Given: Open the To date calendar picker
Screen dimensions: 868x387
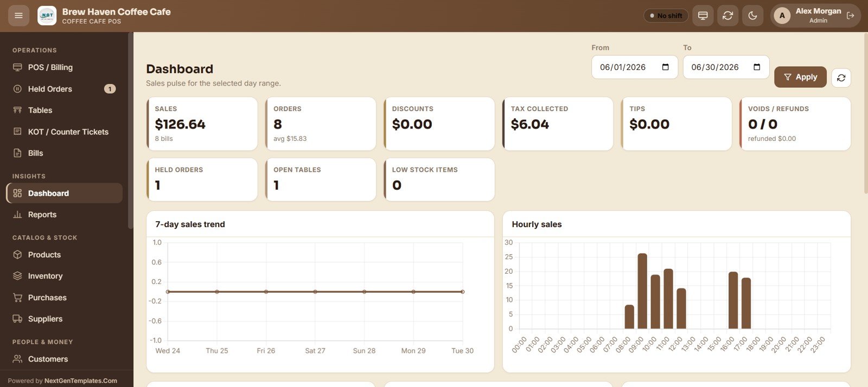Looking at the screenshot, I should [757, 67].
